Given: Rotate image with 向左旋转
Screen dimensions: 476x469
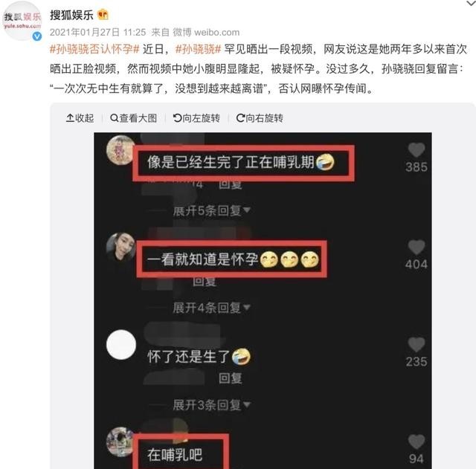Looking at the screenshot, I should pyautogui.click(x=196, y=118).
